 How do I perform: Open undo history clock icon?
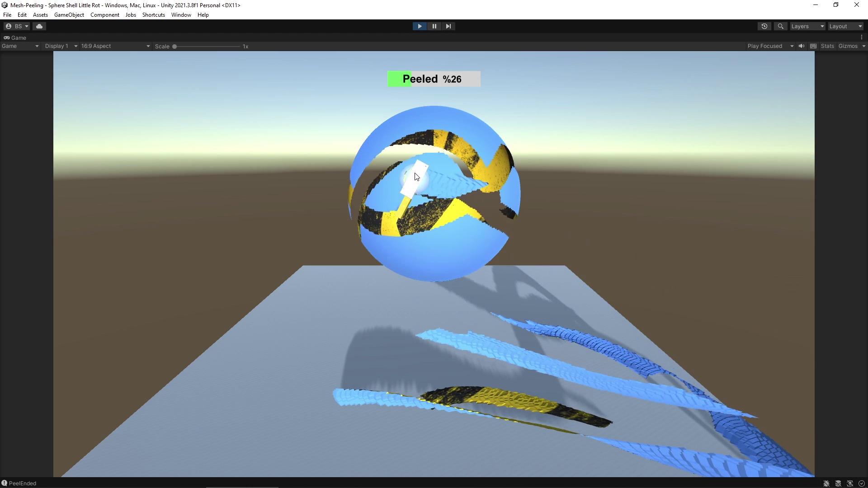pyautogui.click(x=764, y=26)
